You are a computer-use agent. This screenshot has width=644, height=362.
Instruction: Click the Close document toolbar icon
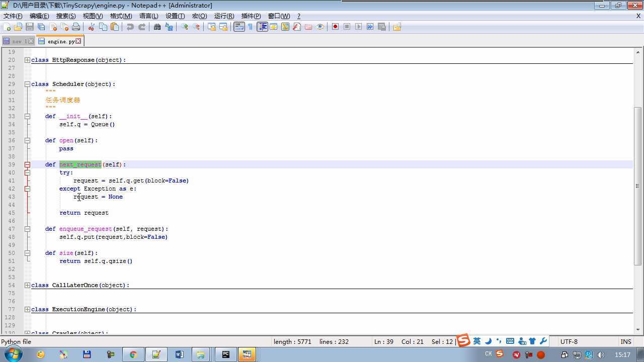(x=53, y=27)
